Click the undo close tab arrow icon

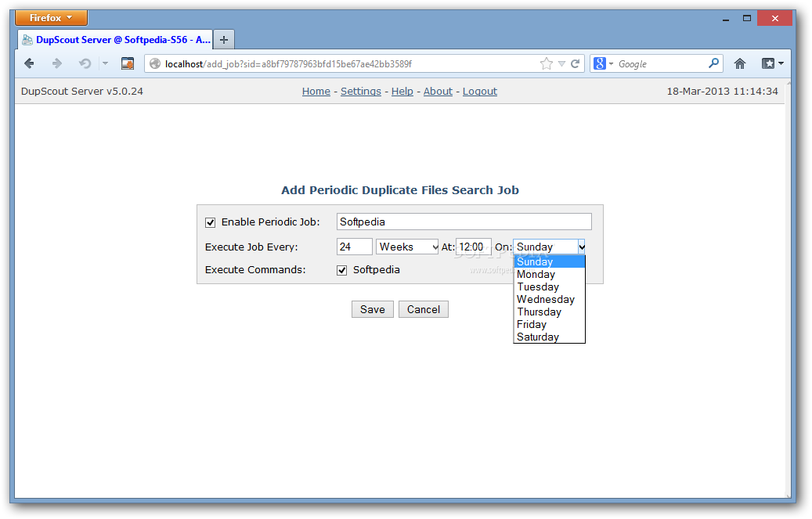(85, 63)
